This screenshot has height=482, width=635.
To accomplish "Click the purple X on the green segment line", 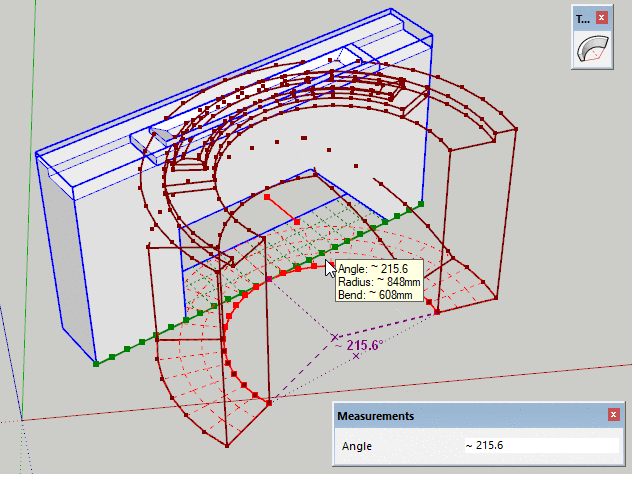I will tap(269, 279).
